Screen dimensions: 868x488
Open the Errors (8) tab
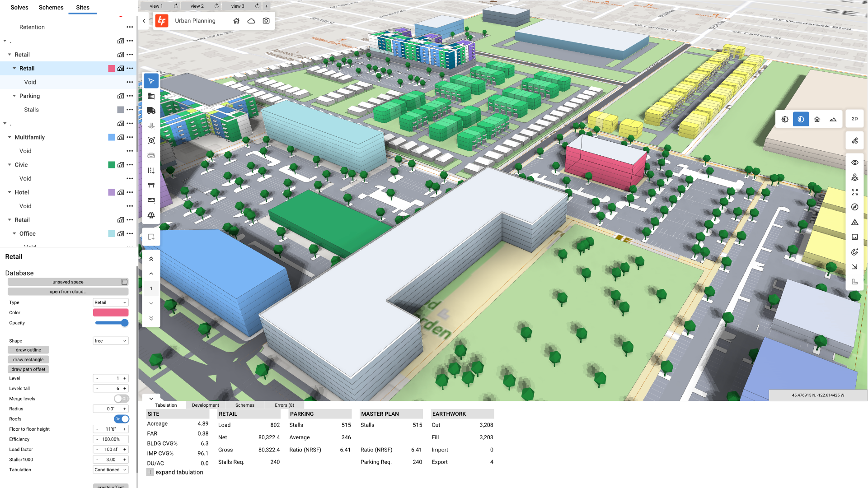pyautogui.click(x=284, y=405)
